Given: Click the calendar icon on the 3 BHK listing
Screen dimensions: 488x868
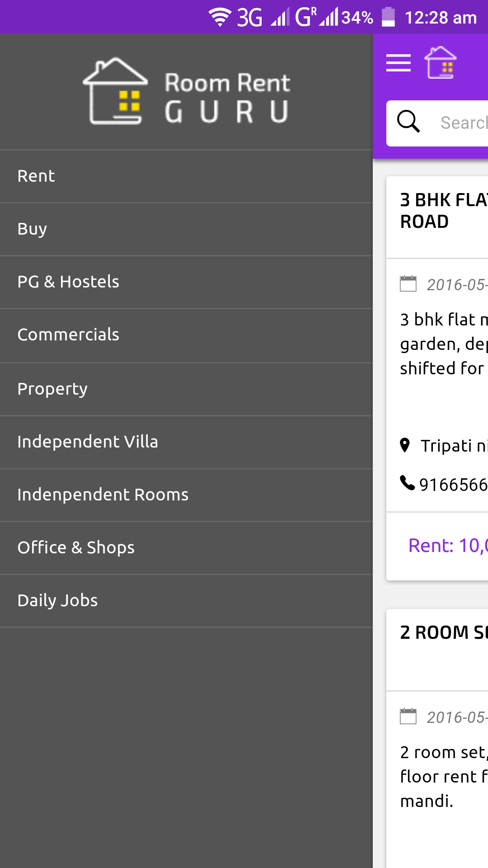Looking at the screenshot, I should click(x=408, y=284).
